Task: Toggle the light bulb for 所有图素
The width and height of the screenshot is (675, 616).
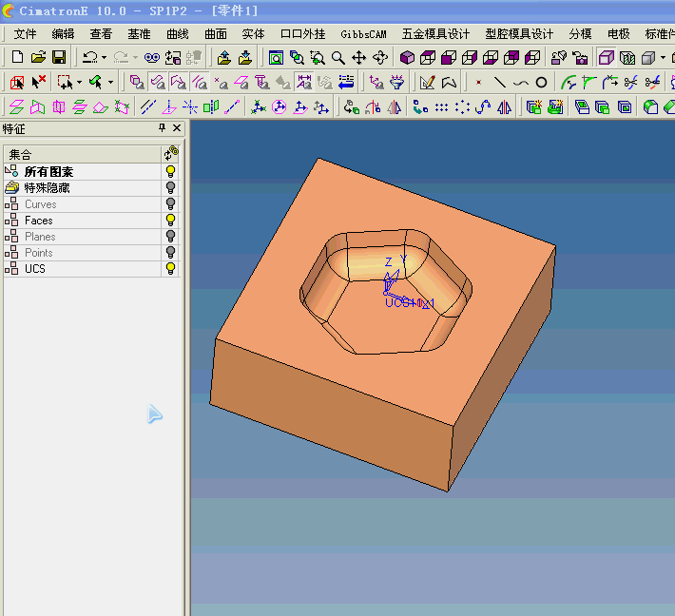Action: click(x=170, y=172)
